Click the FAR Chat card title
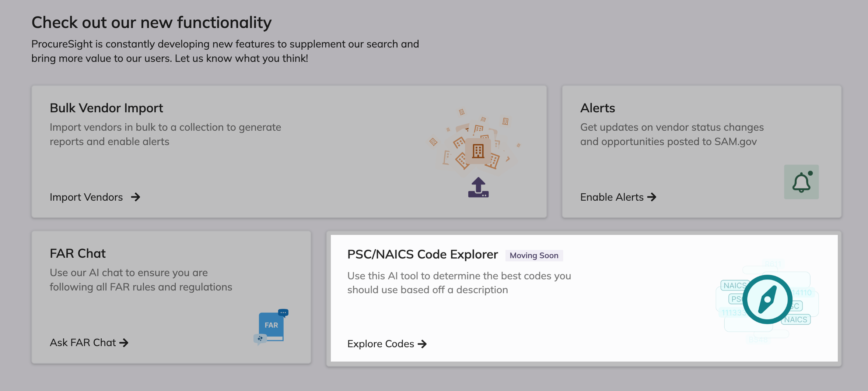Viewport: 868px width, 391px height. pyautogui.click(x=78, y=253)
